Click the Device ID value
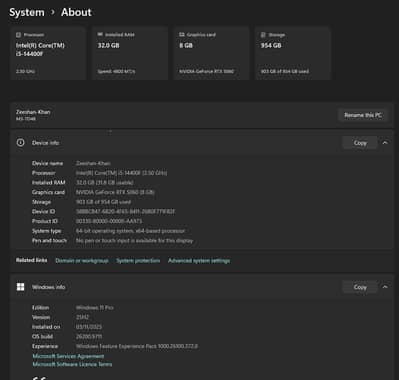Viewport: 399px width, 380px height. [x=125, y=212]
